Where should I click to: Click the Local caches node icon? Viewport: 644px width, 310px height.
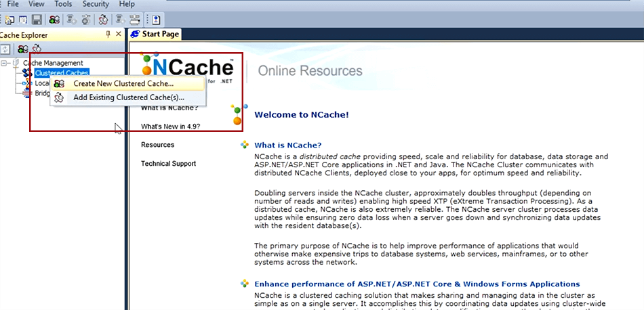[28, 83]
